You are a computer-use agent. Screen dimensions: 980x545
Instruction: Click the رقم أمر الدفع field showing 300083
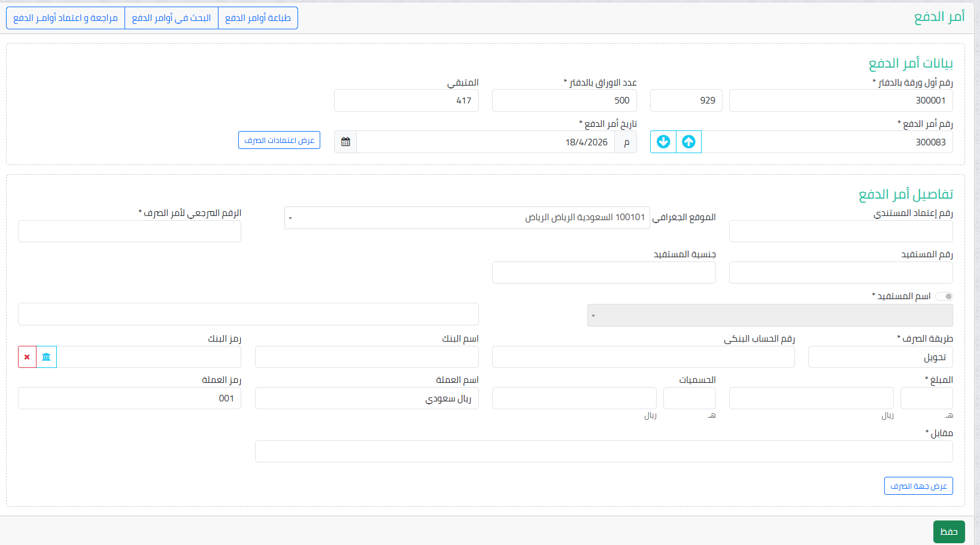[827, 142]
